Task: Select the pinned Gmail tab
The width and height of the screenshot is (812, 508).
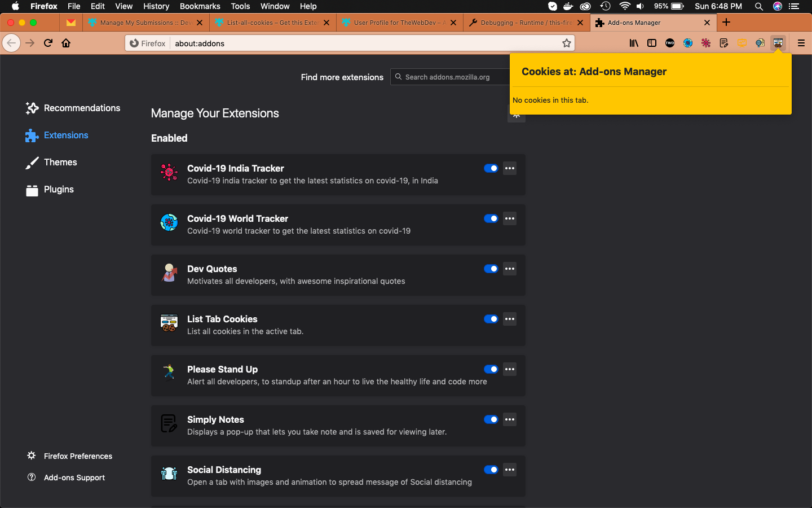Action: click(70, 23)
